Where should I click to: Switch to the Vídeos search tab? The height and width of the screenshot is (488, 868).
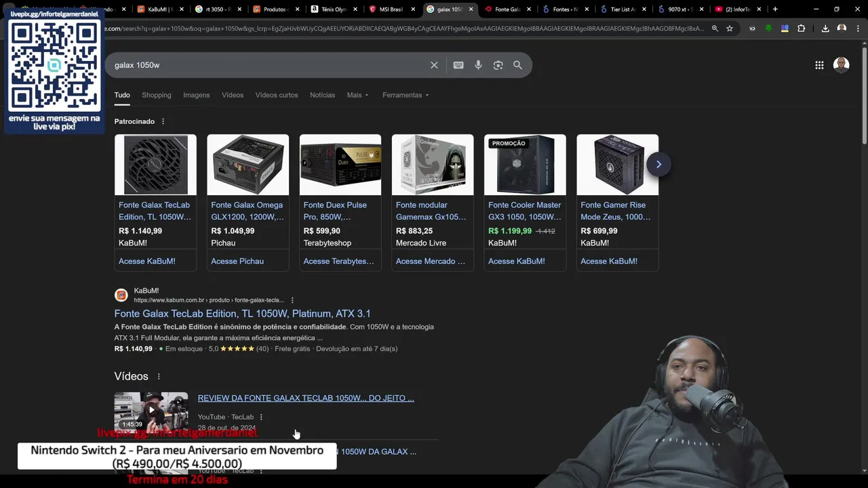[x=233, y=95]
